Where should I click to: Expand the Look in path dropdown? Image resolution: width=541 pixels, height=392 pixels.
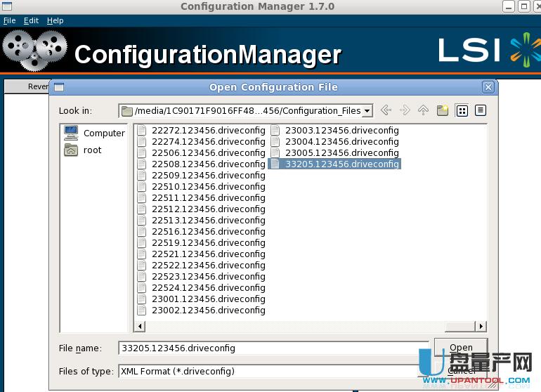(x=367, y=111)
